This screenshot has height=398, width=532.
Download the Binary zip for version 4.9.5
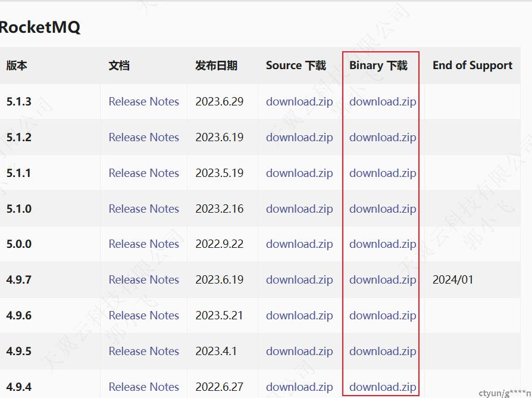tap(383, 351)
